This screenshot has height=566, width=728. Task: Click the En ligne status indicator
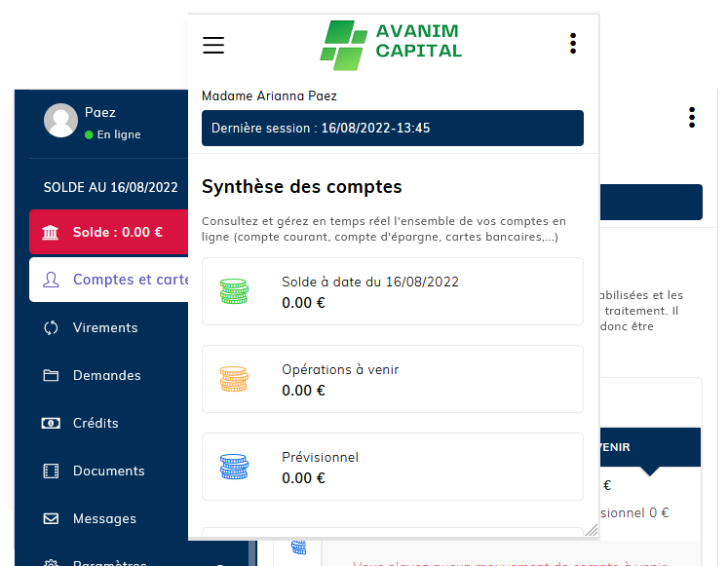113,134
